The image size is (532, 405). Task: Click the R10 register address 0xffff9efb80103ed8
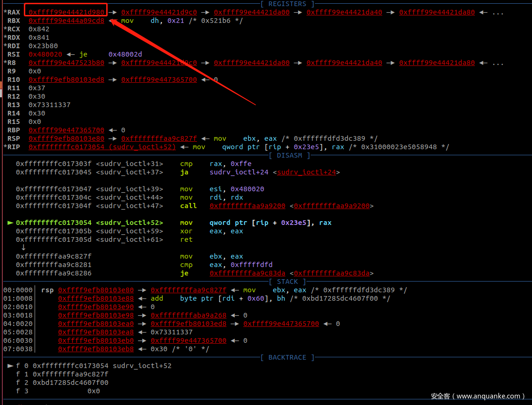pyautogui.click(x=66, y=80)
